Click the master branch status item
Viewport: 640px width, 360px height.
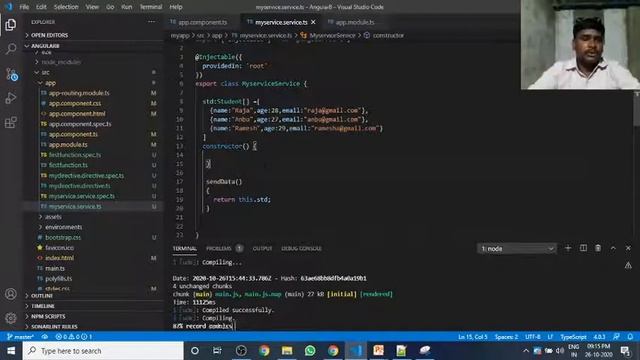coord(20,337)
